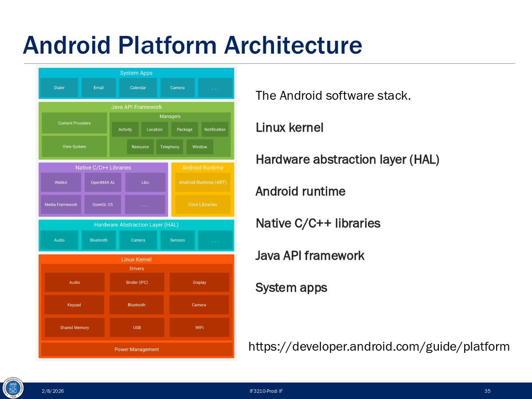The height and width of the screenshot is (399, 532).
Task: Click the Telephony block under Managers
Action: coord(169,146)
